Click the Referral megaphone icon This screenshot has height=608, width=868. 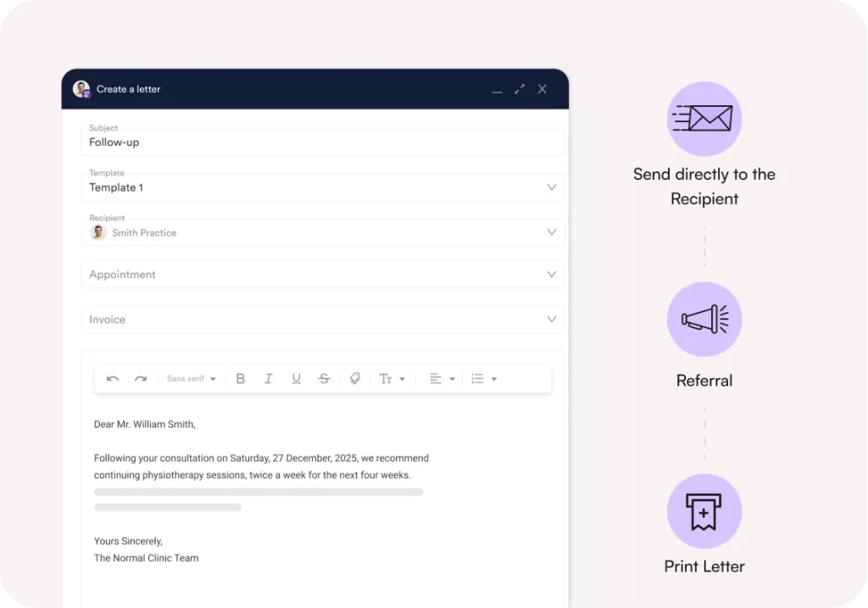point(704,319)
